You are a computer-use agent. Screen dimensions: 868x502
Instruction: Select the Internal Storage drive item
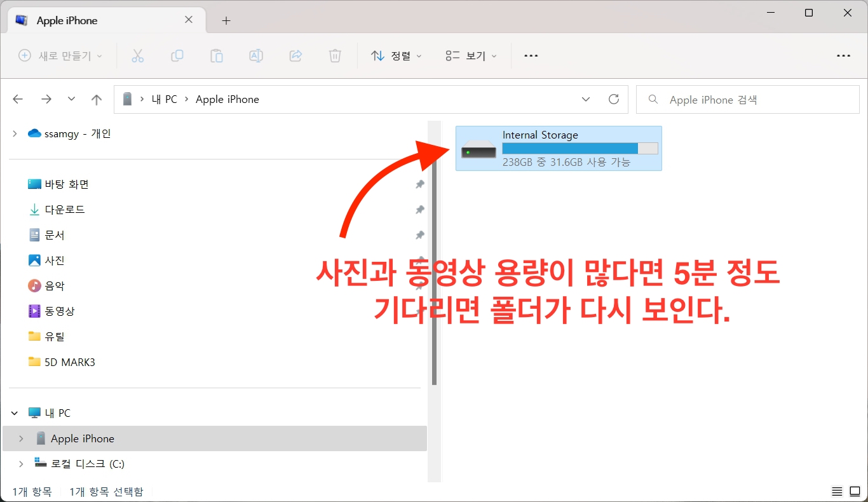559,148
